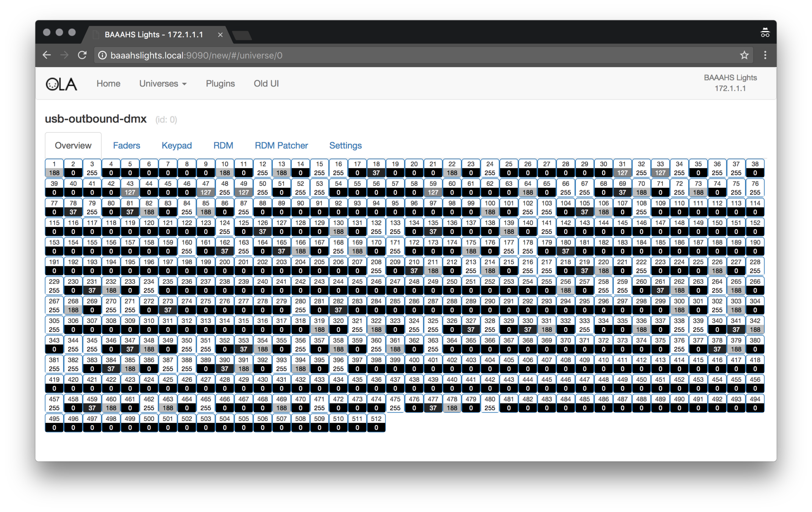Image resolution: width=812 pixels, height=512 pixels.
Task: Select the RDM Patcher tab
Action: tap(281, 146)
